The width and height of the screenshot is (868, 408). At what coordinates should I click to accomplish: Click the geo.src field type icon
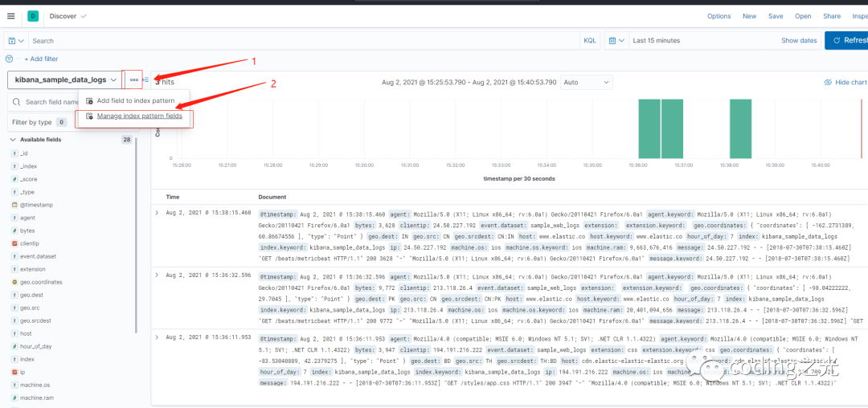(14, 308)
